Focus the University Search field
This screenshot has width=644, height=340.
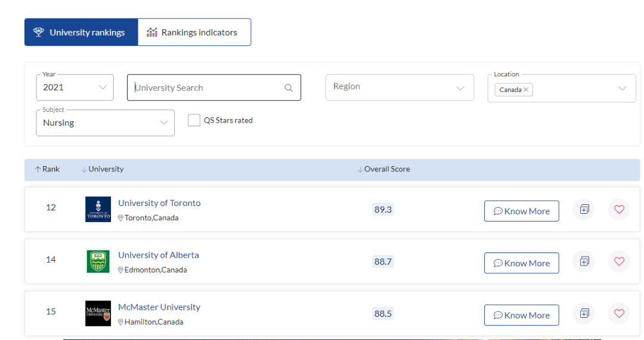206,88
